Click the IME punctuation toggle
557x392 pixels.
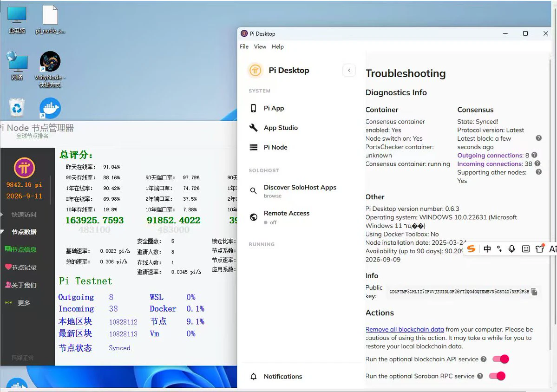pyautogui.click(x=499, y=249)
